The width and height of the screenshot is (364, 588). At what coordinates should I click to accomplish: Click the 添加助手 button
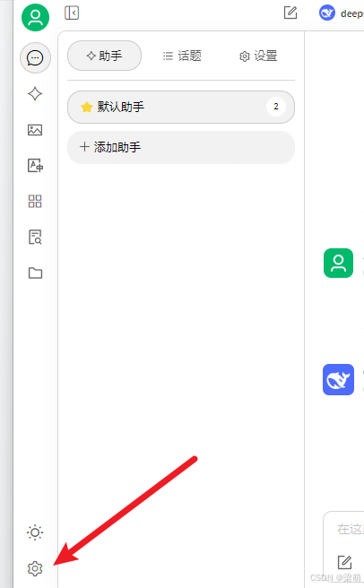181,147
